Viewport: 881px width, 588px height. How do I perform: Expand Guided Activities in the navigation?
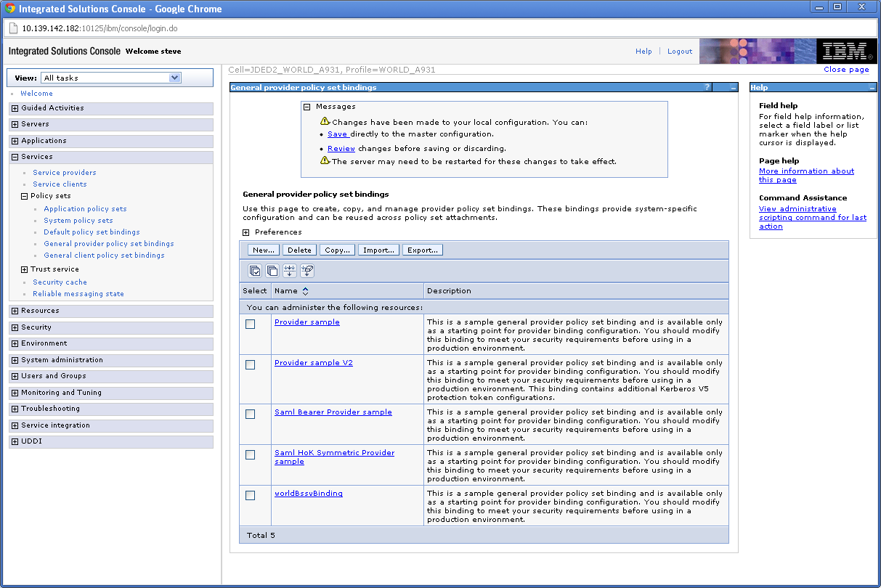pyautogui.click(x=15, y=108)
